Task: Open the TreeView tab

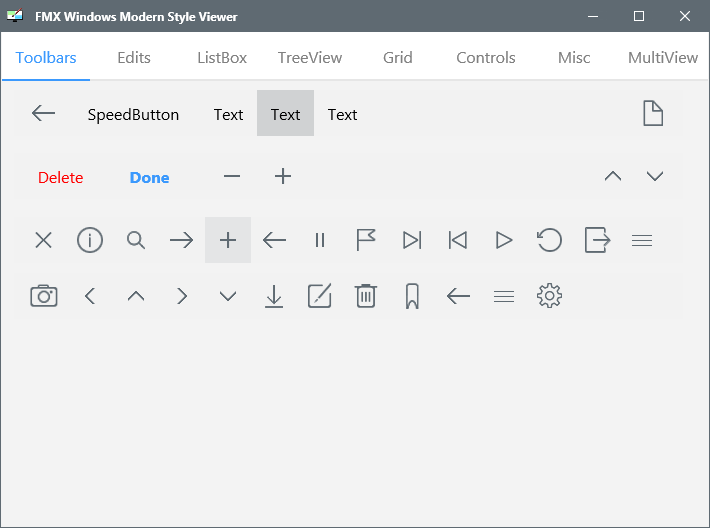Action: click(x=310, y=58)
